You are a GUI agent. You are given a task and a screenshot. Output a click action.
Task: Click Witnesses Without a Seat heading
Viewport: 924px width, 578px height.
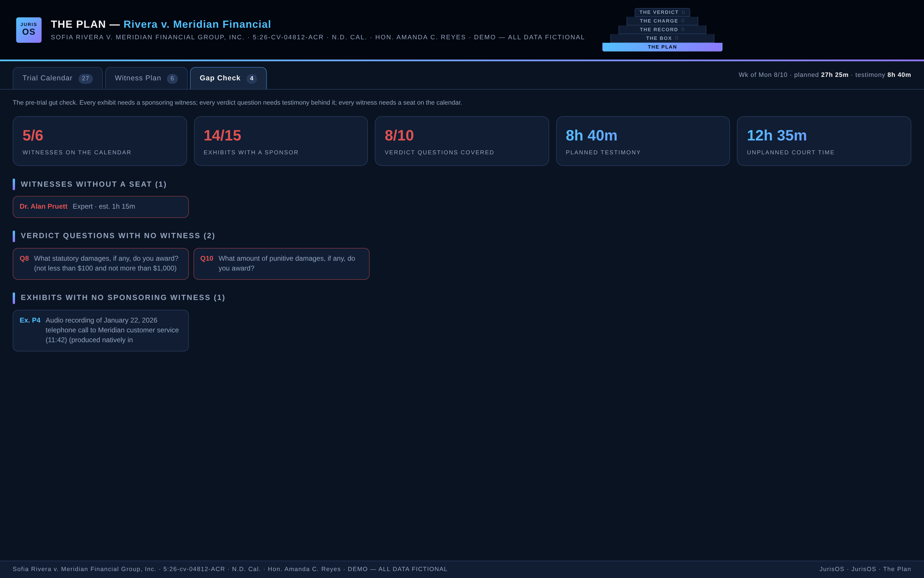coord(94,184)
